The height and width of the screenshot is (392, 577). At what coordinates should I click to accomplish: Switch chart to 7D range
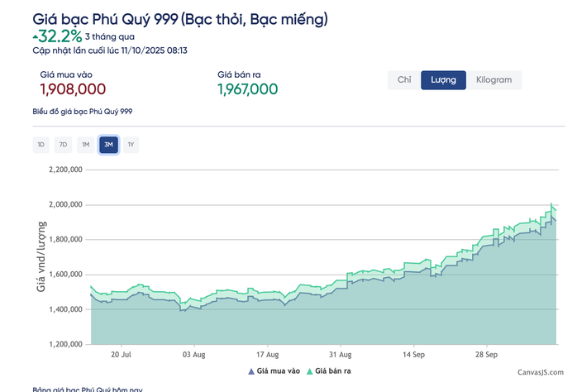coord(63,145)
